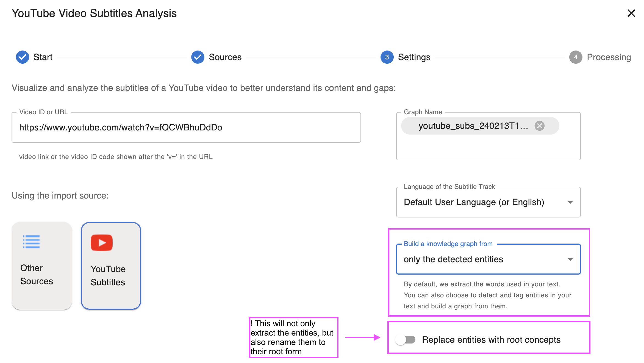Click the blue list icon for Other Sources

pos(31,242)
